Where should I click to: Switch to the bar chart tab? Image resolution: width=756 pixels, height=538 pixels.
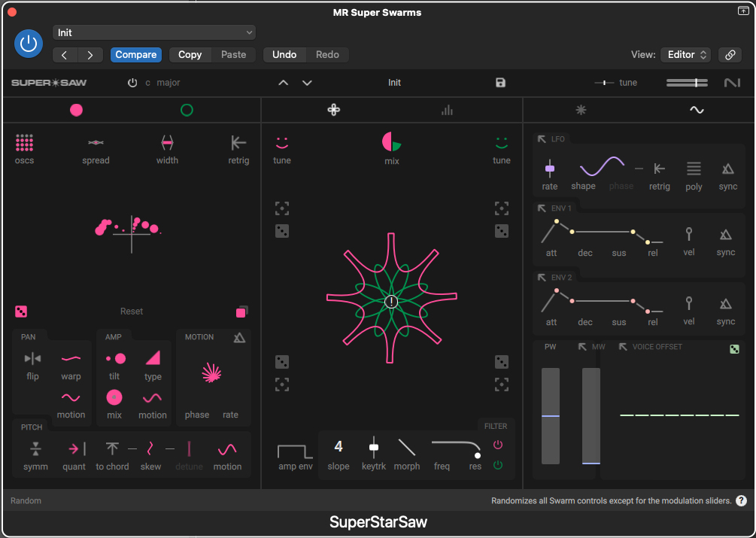(447, 111)
